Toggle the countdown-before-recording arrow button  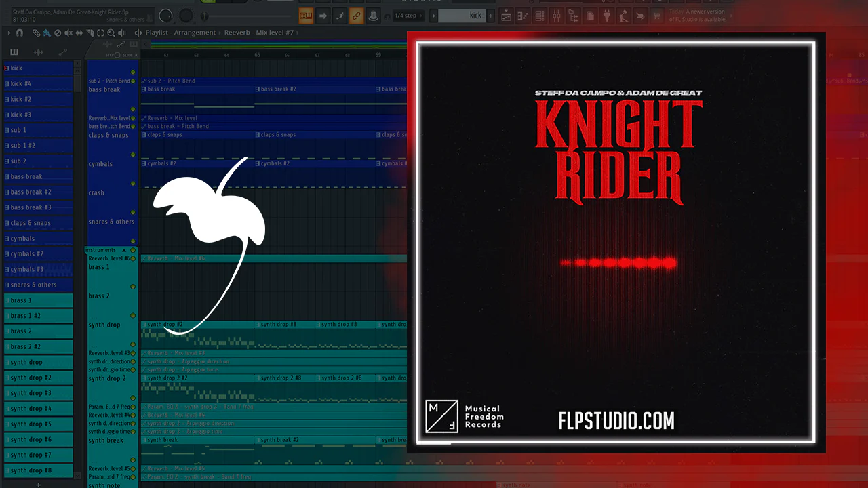(323, 16)
